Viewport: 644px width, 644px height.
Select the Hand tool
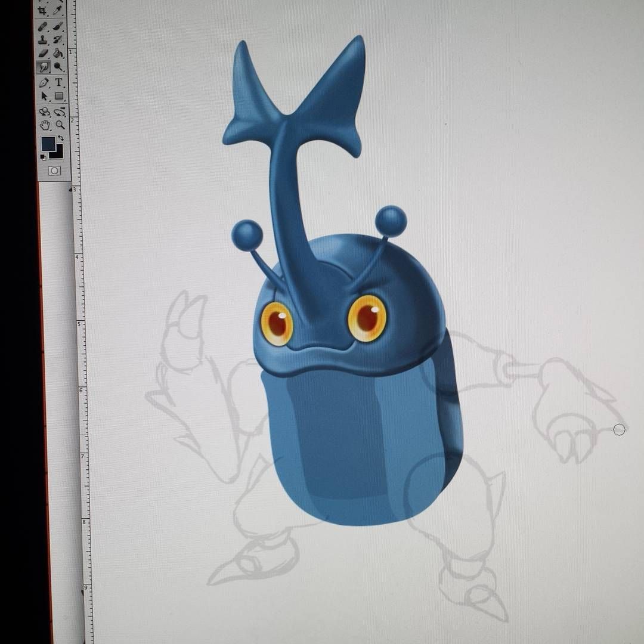click(x=44, y=125)
